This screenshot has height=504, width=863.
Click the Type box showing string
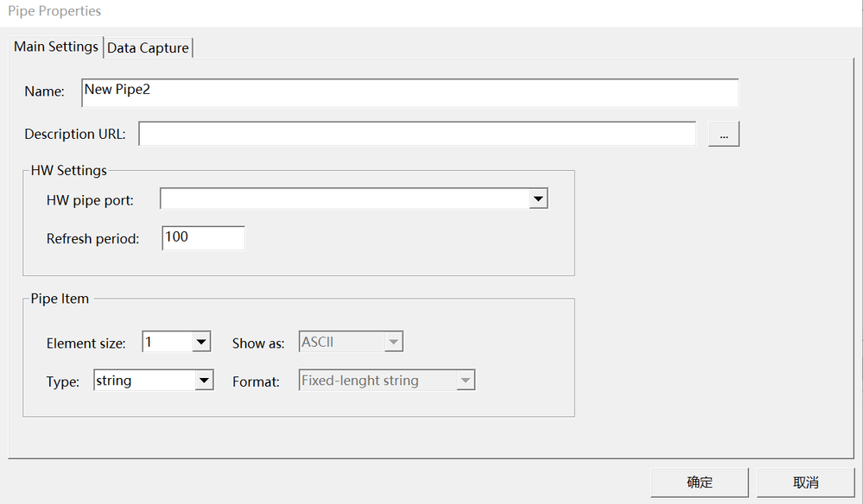[x=143, y=381]
